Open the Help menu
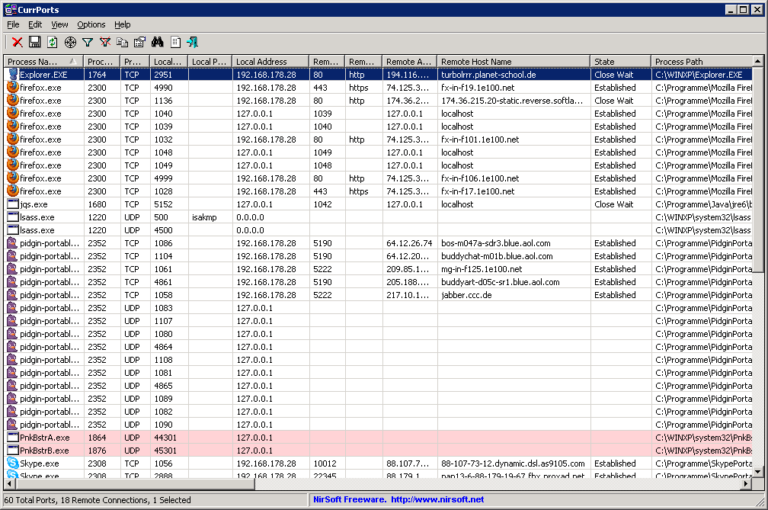This screenshot has width=768, height=510. 122,24
